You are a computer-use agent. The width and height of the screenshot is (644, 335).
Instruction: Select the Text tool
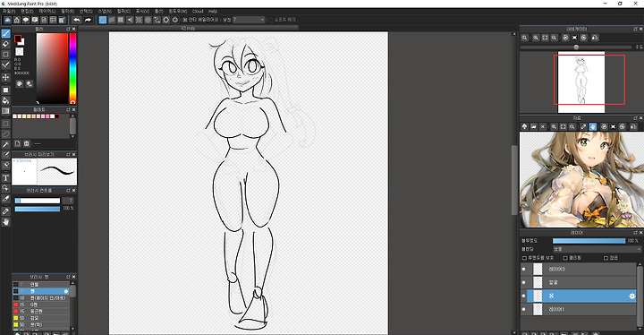click(x=5, y=177)
